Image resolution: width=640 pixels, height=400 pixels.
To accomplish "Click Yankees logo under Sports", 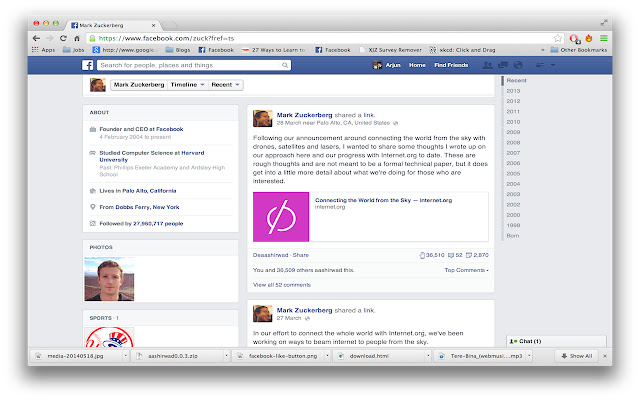I will point(109,337).
